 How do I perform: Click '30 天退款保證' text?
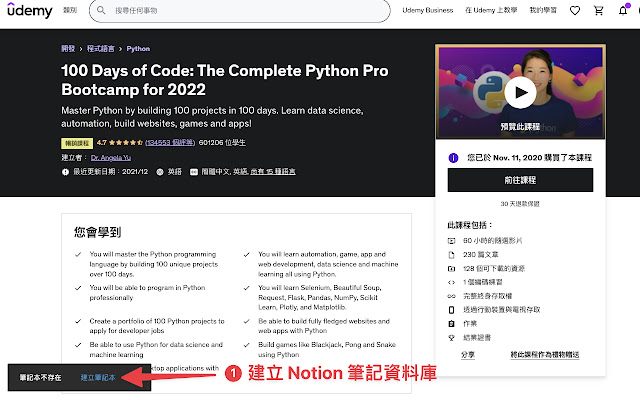[x=520, y=204]
